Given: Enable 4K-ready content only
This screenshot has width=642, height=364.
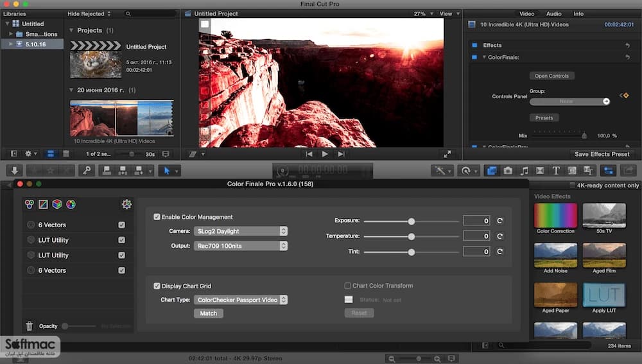Looking at the screenshot, I should [573, 185].
